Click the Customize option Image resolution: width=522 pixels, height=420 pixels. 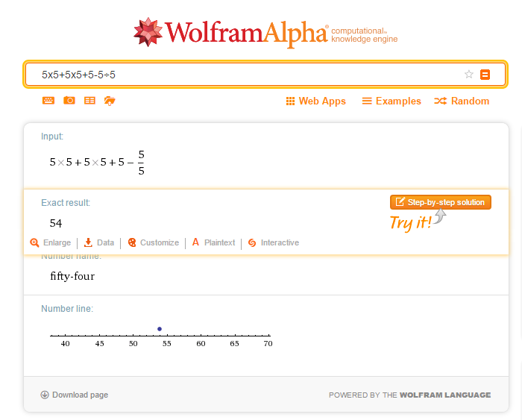coord(154,242)
